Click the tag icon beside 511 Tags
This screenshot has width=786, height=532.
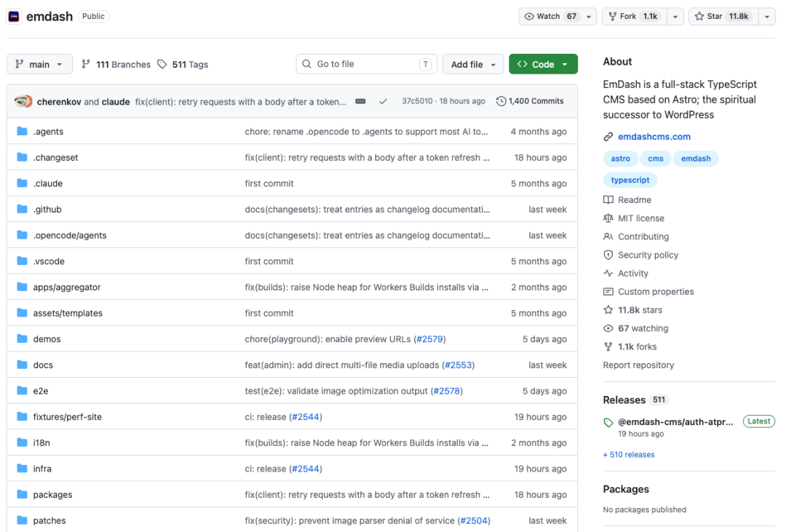162,64
